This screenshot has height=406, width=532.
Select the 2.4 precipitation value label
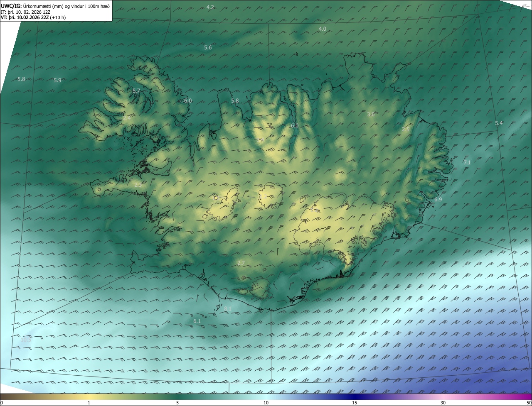point(127,118)
